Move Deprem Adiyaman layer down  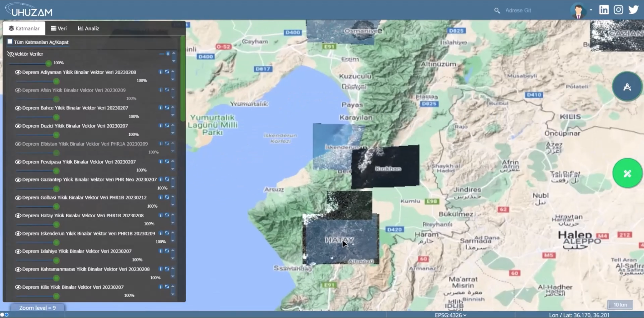click(173, 79)
